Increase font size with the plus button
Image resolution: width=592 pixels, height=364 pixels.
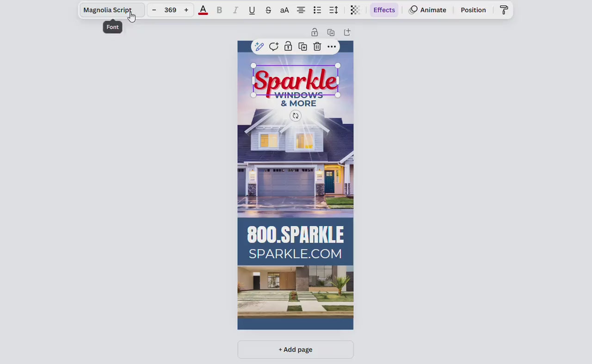[x=186, y=10]
